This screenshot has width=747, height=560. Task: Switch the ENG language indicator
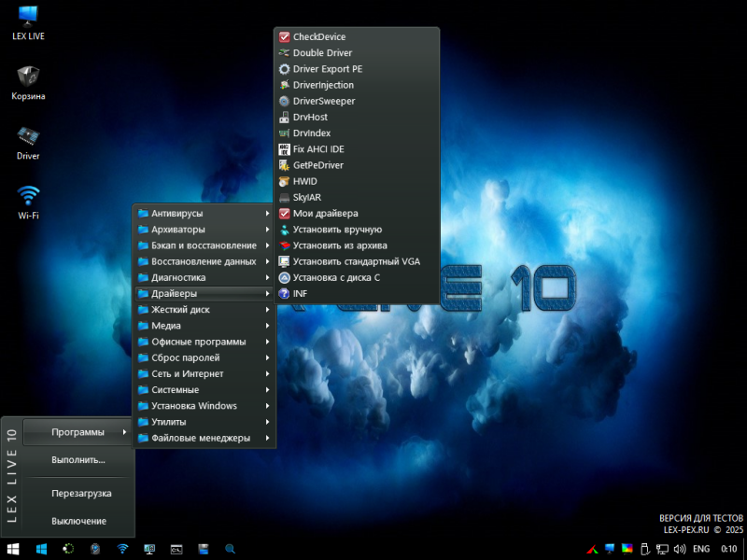point(700,549)
